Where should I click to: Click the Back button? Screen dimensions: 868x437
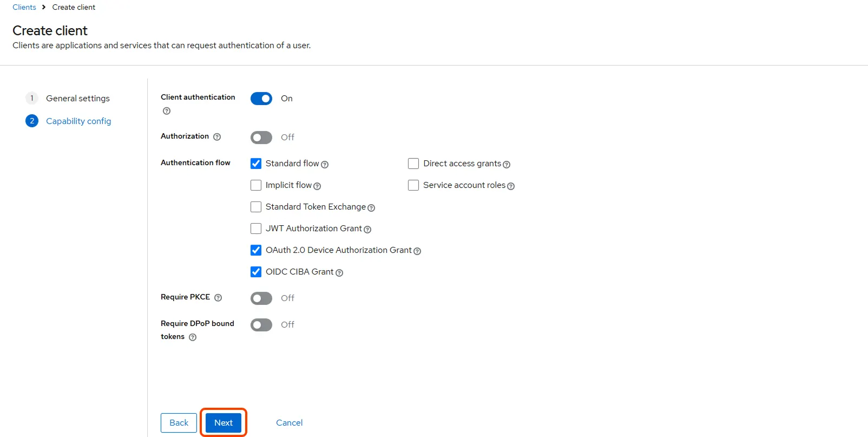tap(179, 423)
